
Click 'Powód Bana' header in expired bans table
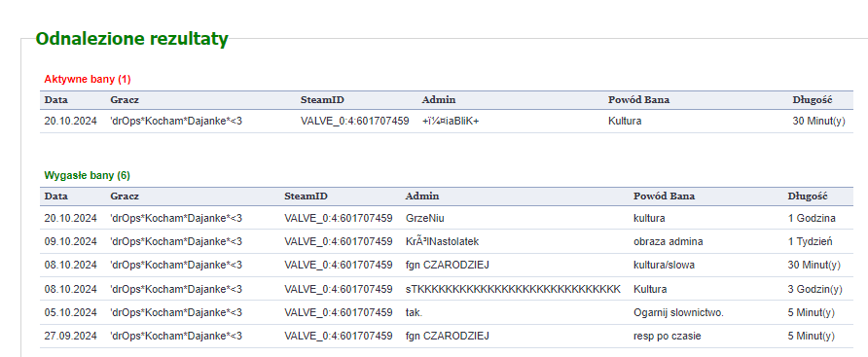(665, 196)
